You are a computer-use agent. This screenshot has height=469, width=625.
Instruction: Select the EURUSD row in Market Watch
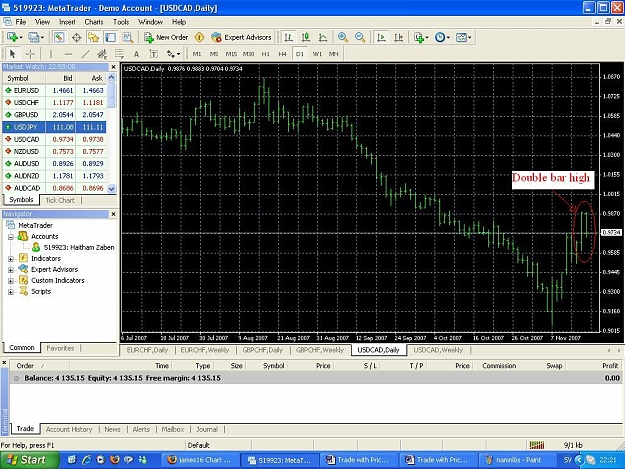click(54, 90)
